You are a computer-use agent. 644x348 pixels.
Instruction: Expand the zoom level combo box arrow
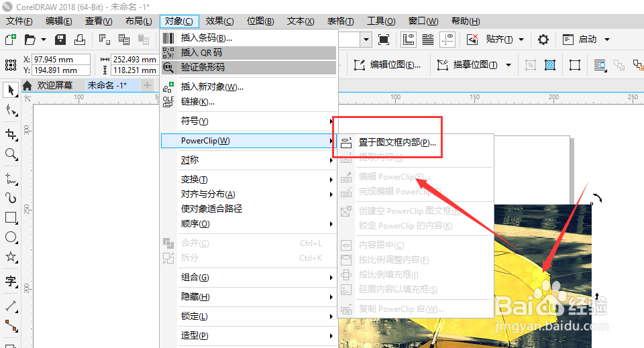click(366, 40)
